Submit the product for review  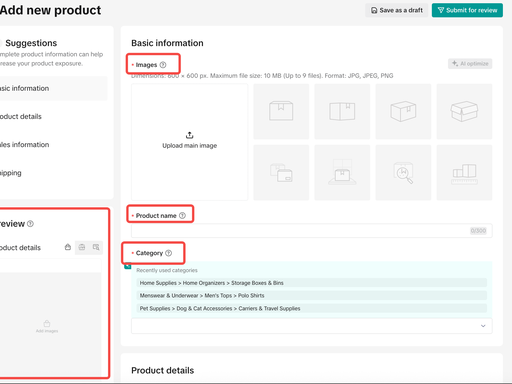pyautogui.click(x=467, y=10)
